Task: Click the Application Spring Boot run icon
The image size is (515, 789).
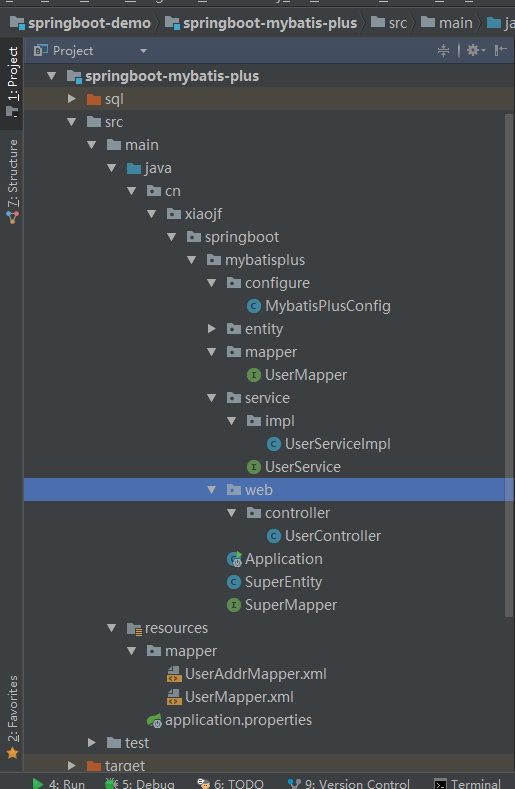Action: click(x=235, y=559)
